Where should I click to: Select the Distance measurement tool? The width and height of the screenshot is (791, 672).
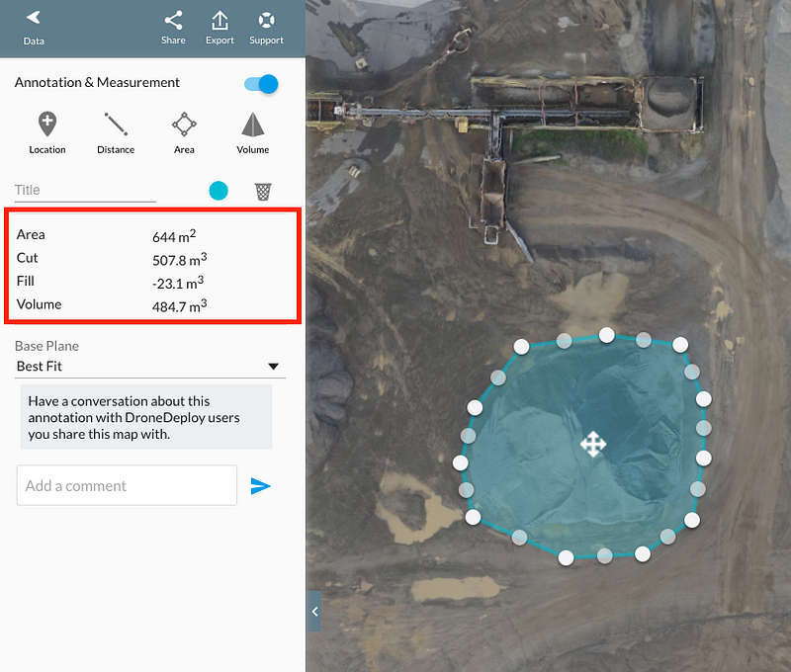tap(116, 132)
